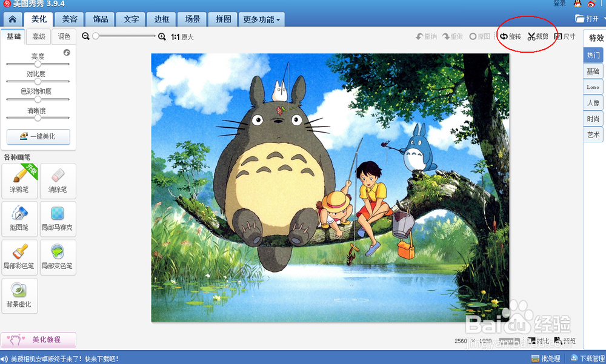Click the download promo link in status bar
This screenshot has height=364, width=606.
pos(65,359)
